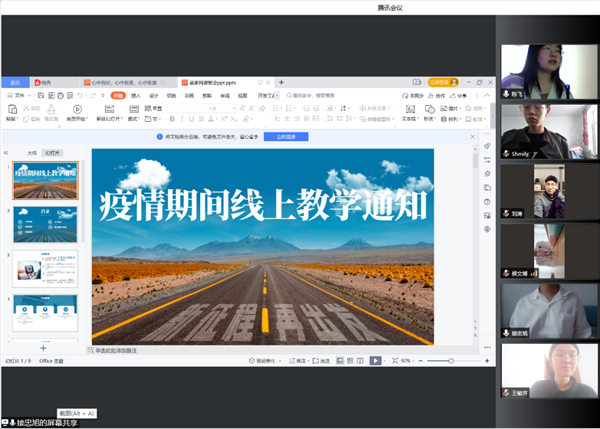Add a slide with the plus below thumbnails
Viewport: 600px width, 429px height.
pos(43,348)
